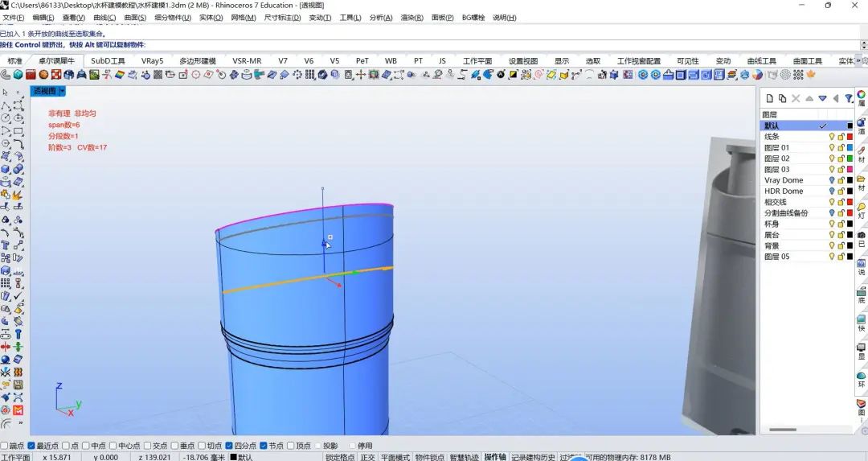Select the polyline tool in the left sidebar
The image size is (868, 461).
pyautogui.click(x=5, y=105)
